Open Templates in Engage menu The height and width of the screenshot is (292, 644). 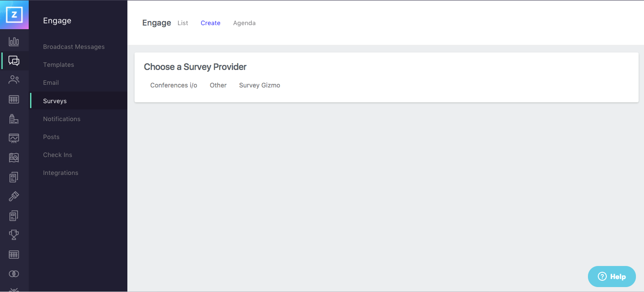pyautogui.click(x=59, y=65)
